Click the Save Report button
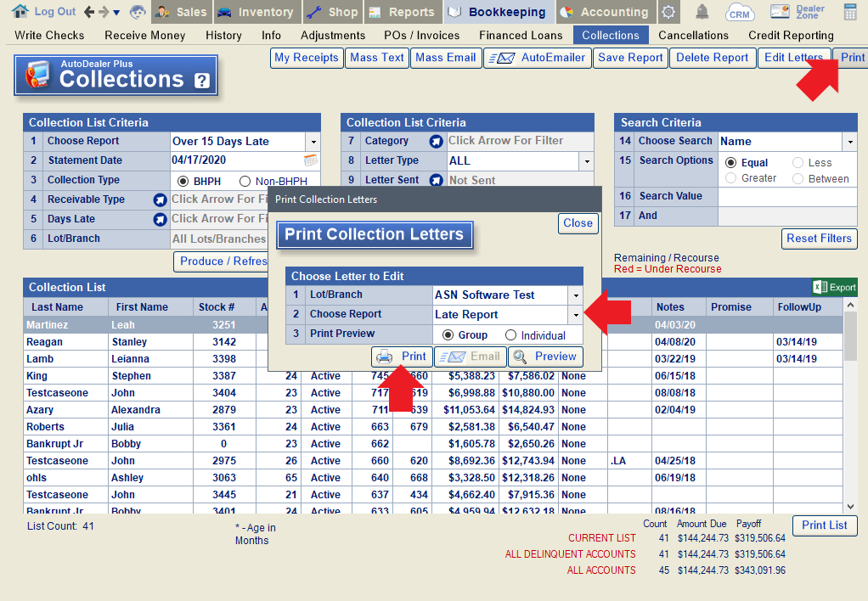This screenshot has height=601, width=868. (x=630, y=58)
